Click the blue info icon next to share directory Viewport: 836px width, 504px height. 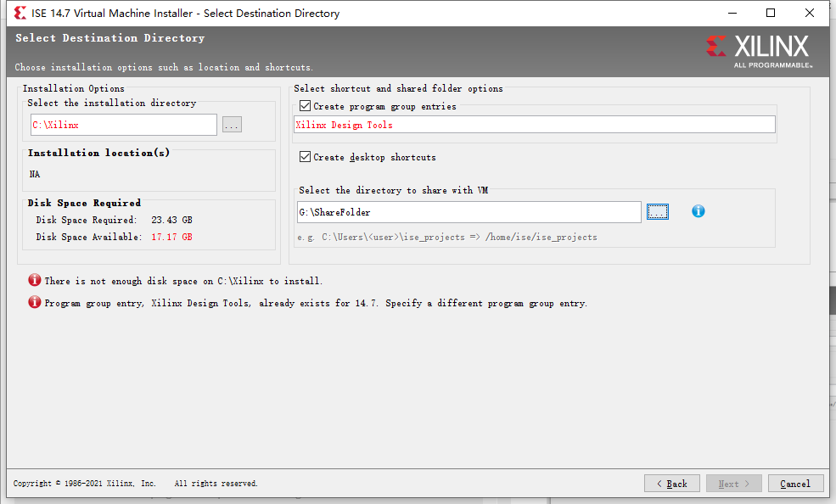698,211
